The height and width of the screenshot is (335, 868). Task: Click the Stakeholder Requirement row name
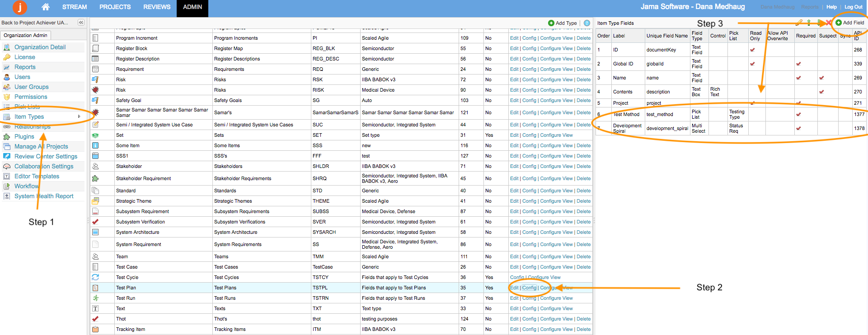point(143,178)
